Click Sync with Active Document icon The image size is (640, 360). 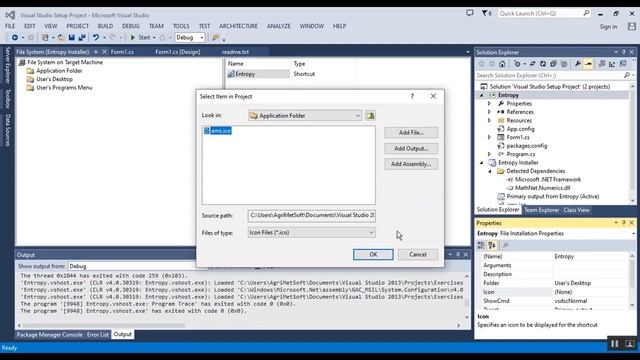532,64
